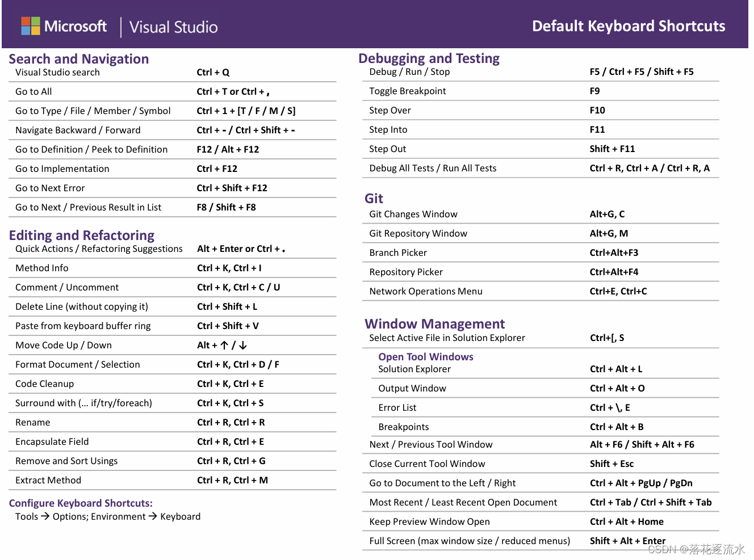
Task: Select the Go to Implementation row
Action: pyautogui.click(x=173, y=169)
